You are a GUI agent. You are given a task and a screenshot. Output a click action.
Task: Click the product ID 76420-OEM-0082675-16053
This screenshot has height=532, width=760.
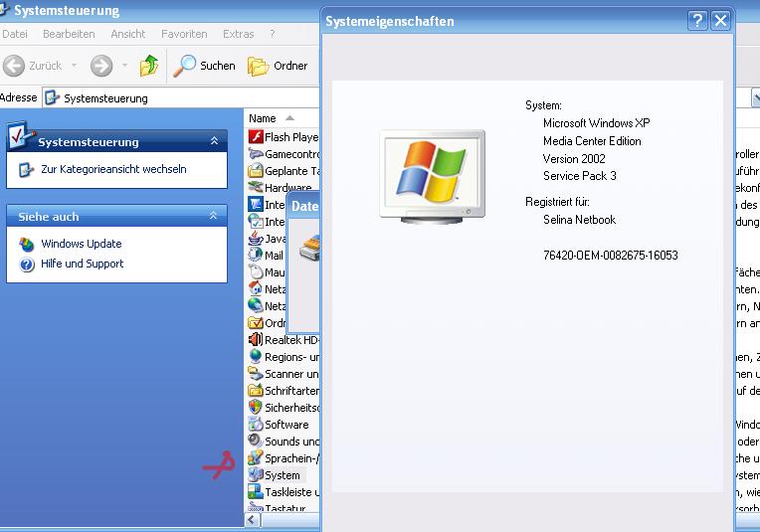[x=610, y=256]
